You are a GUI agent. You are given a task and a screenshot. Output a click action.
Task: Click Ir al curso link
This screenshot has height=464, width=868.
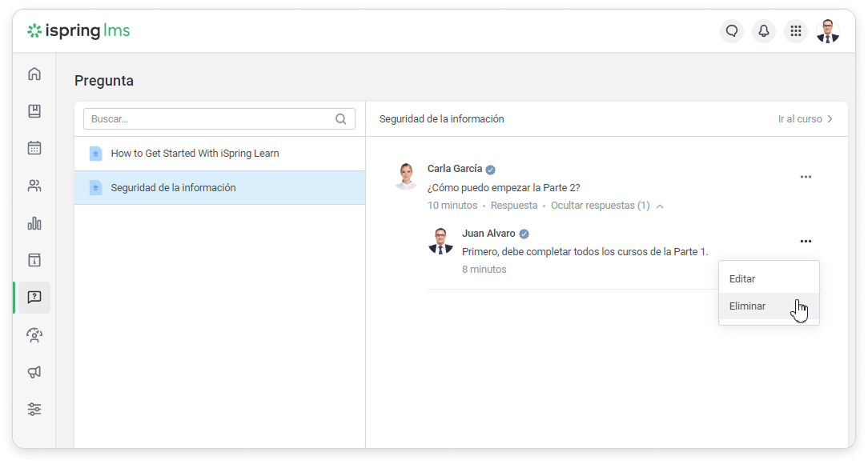[x=805, y=119]
